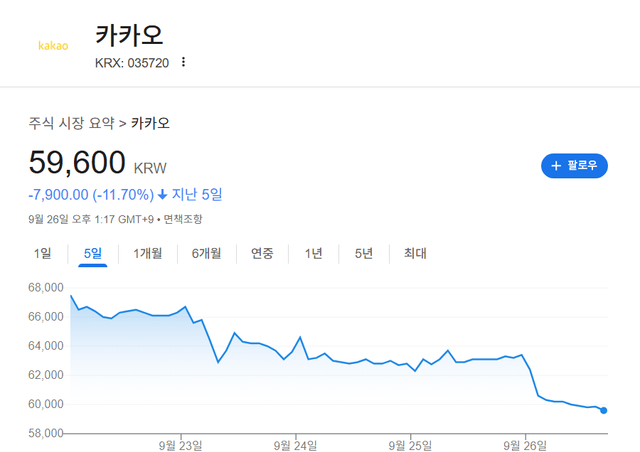640x452 pixels.
Task: Switch chart to the 6개월 tab
Action: [x=208, y=253]
